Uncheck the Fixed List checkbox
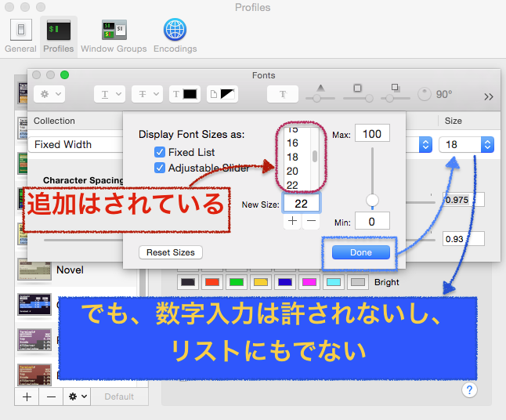The width and height of the screenshot is (506, 420). click(x=160, y=152)
